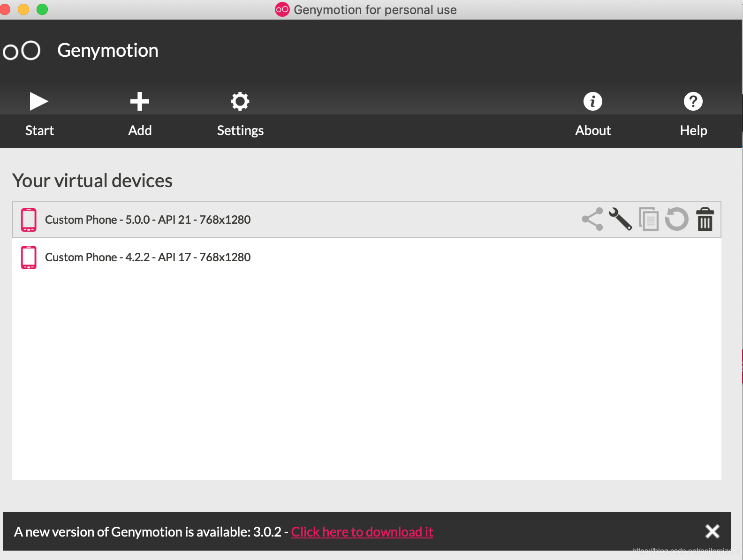Select 'Custom Phone - 5.0.0 - API 21 - 768x1280'
Image resolution: width=743 pixels, height=560 pixels.
[x=367, y=219]
